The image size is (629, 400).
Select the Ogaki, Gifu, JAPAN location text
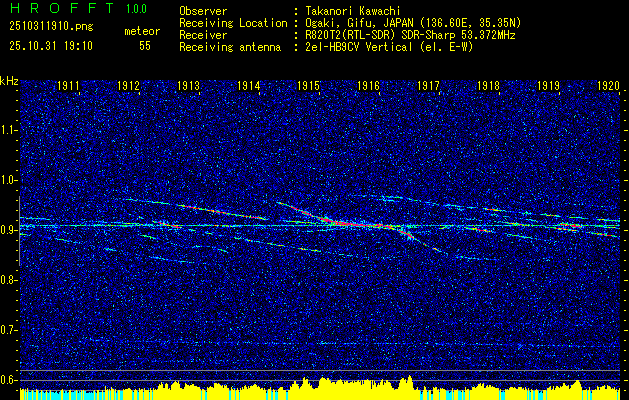pyautogui.click(x=412, y=23)
